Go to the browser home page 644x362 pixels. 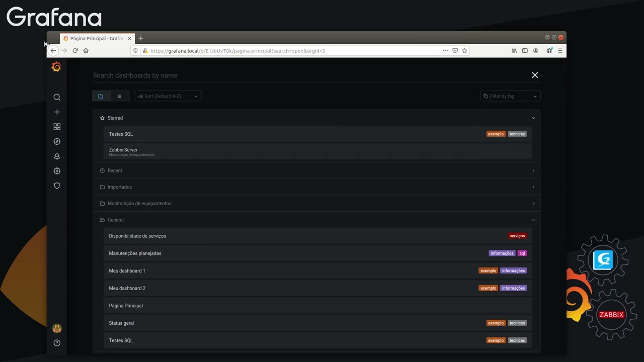click(x=86, y=51)
